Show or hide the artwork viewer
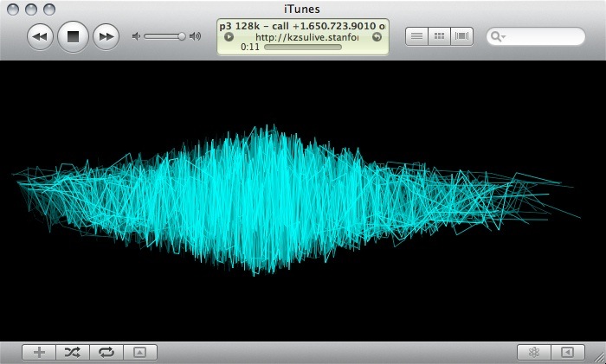Viewport: 606px width, 364px height. tap(140, 352)
